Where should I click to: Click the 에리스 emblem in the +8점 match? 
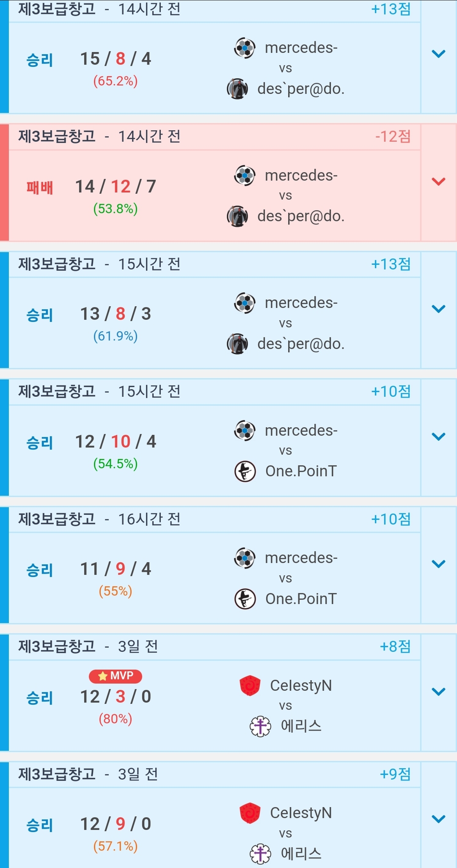pyautogui.click(x=260, y=726)
